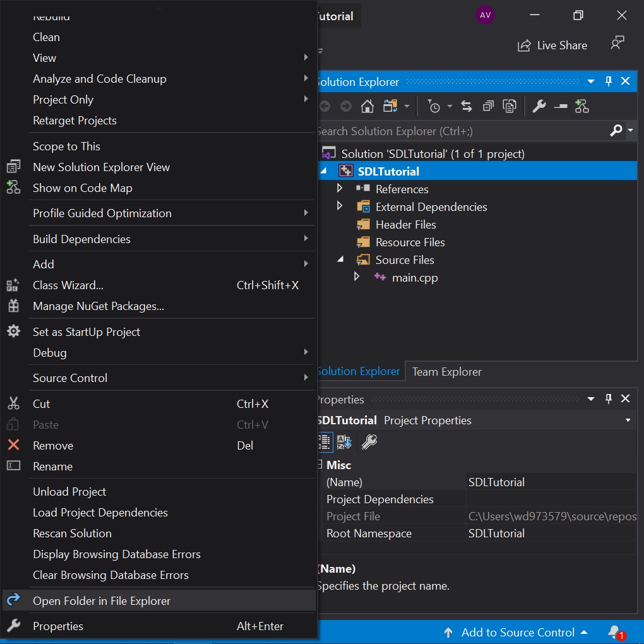Switch to the Solution Explorer bottom tab
Screen dimensions: 644x644
click(x=360, y=371)
